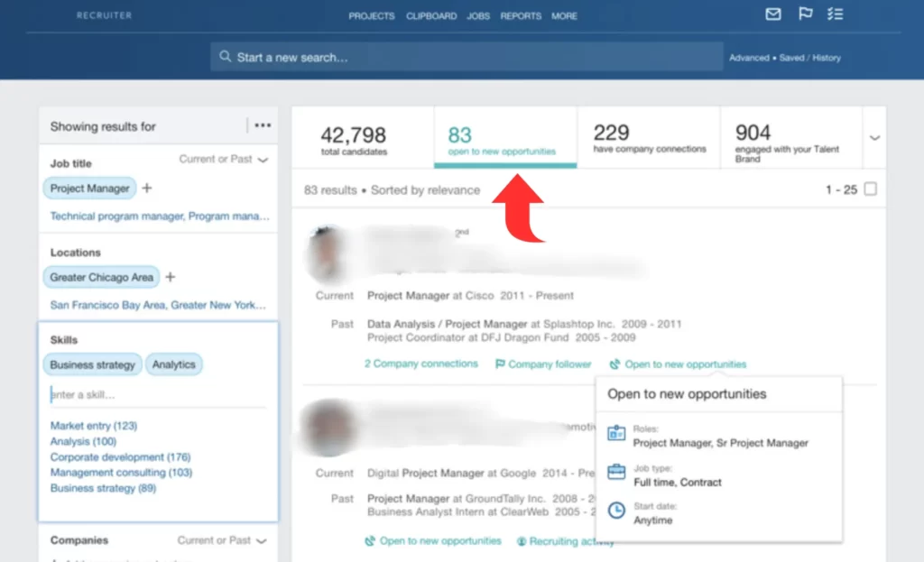Click the search magnifier icon

pos(225,57)
